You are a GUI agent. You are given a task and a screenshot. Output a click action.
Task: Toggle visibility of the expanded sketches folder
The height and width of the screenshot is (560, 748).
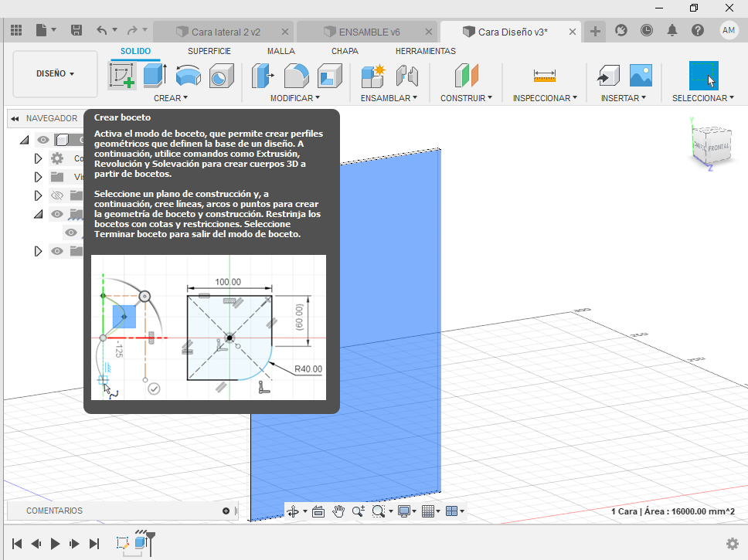click(x=57, y=214)
